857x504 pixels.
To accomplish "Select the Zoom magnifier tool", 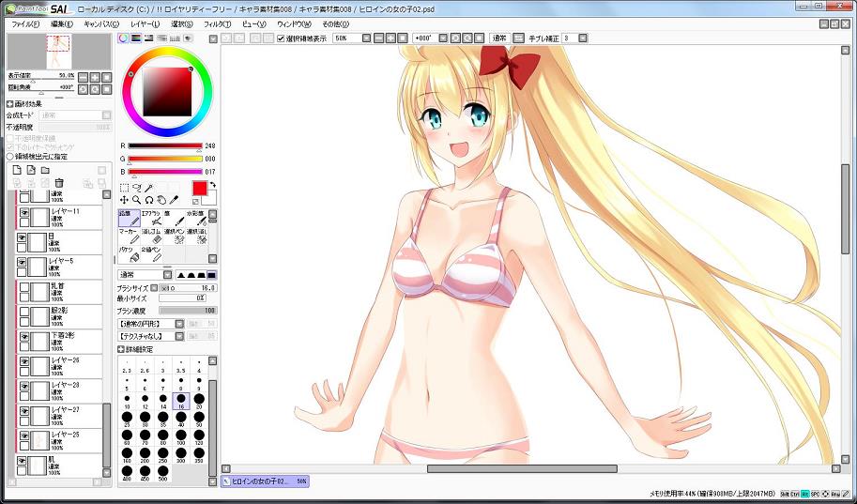I will click(137, 200).
